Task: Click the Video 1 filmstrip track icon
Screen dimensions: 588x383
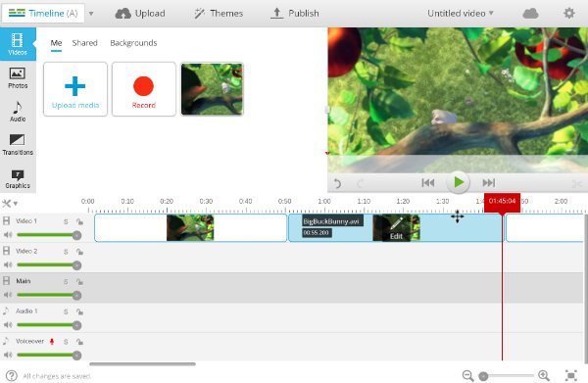Action: point(7,220)
